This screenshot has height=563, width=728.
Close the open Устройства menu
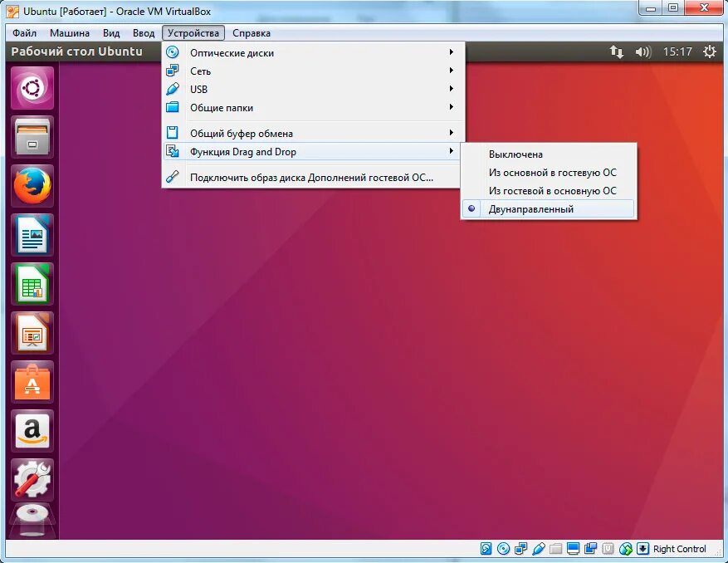coord(193,33)
